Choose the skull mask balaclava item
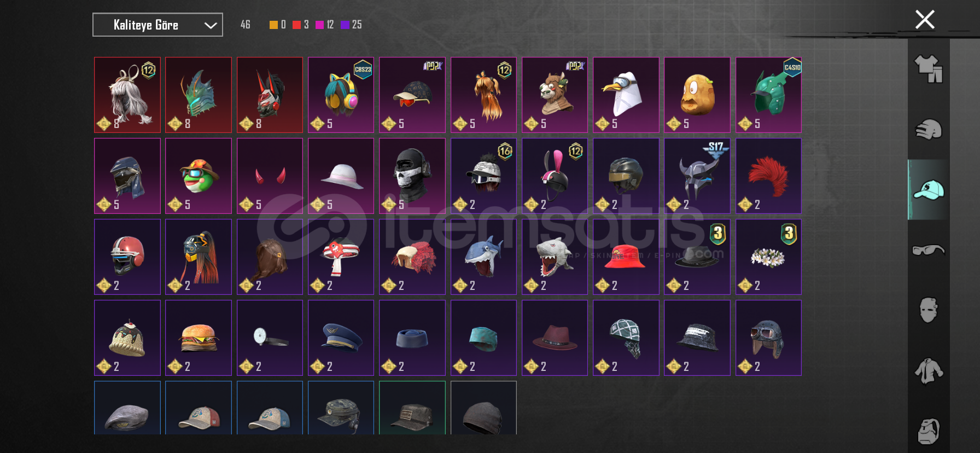Viewport: 980px width, 453px height. [412, 176]
